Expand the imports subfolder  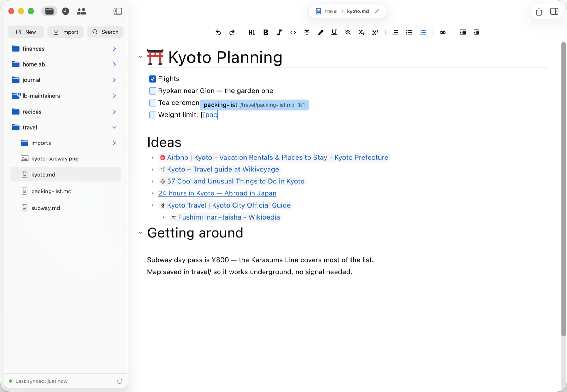[114, 143]
